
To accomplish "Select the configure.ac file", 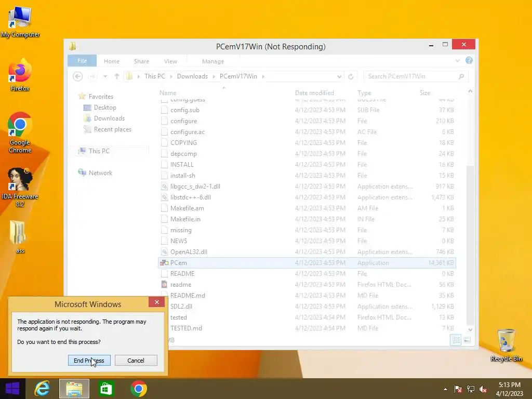I will click(307, 131).
